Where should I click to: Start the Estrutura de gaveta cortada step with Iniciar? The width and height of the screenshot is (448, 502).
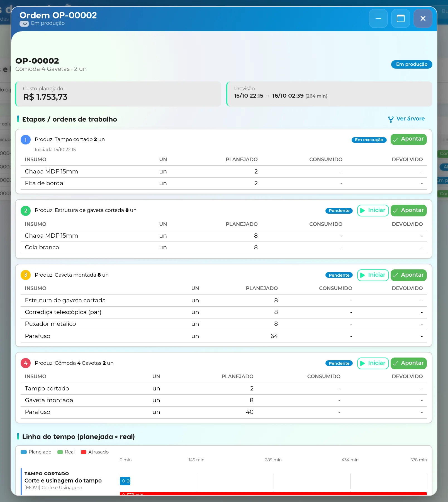click(373, 211)
